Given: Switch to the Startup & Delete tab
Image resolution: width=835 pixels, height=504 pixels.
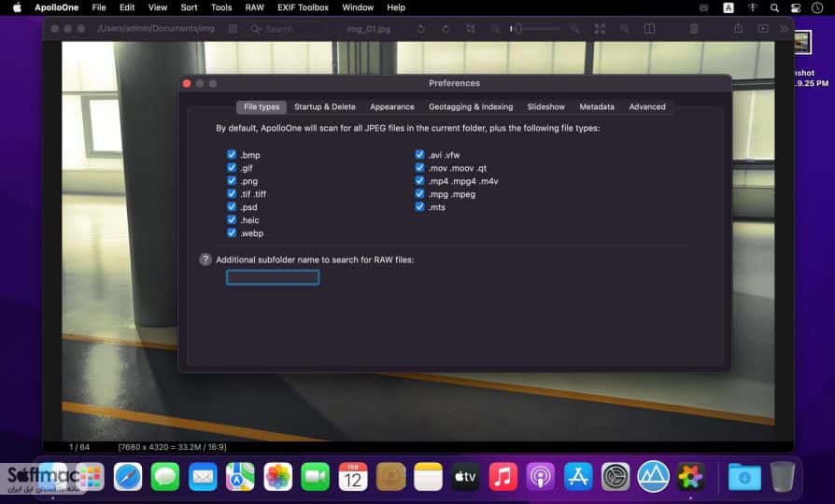Looking at the screenshot, I should click(325, 107).
